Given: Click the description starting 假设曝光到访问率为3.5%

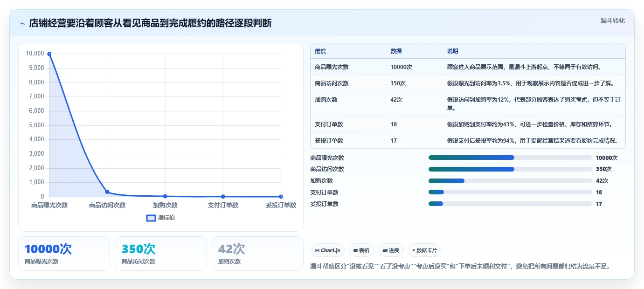Looking at the screenshot, I should coord(530,83).
